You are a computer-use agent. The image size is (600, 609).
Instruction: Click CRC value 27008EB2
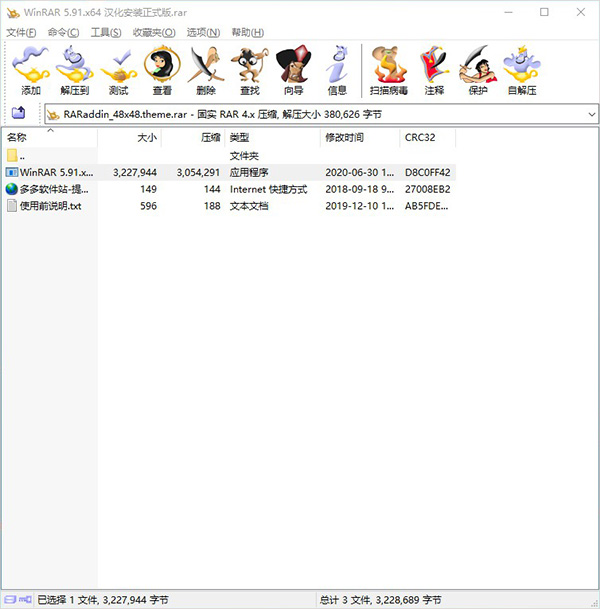[428, 190]
